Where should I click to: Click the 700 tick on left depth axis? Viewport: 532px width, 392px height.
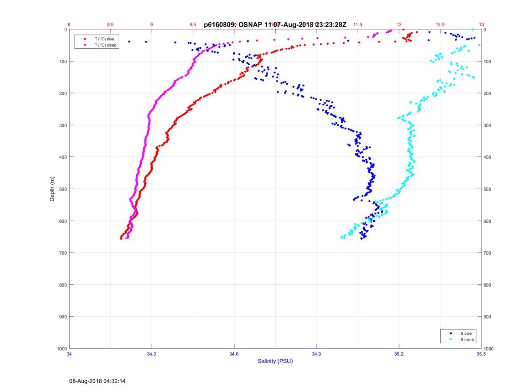(x=63, y=253)
